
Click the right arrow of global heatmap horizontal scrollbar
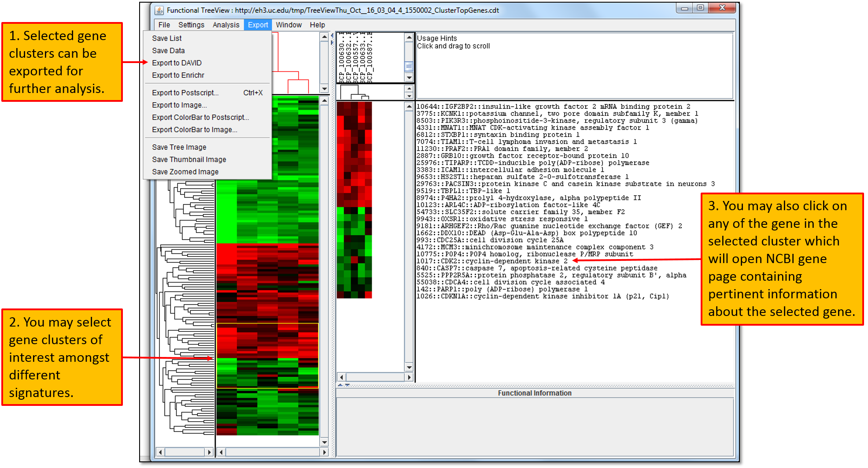[x=325, y=452]
